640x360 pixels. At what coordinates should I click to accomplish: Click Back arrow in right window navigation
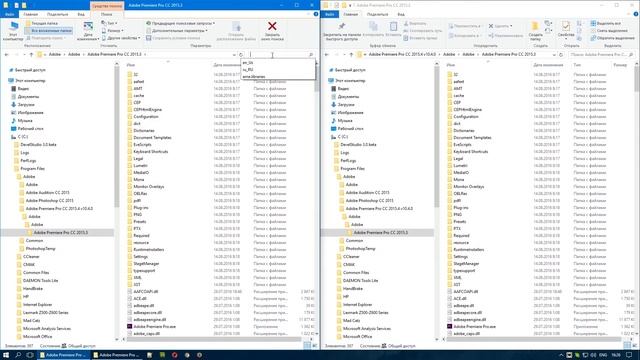pos(327,54)
